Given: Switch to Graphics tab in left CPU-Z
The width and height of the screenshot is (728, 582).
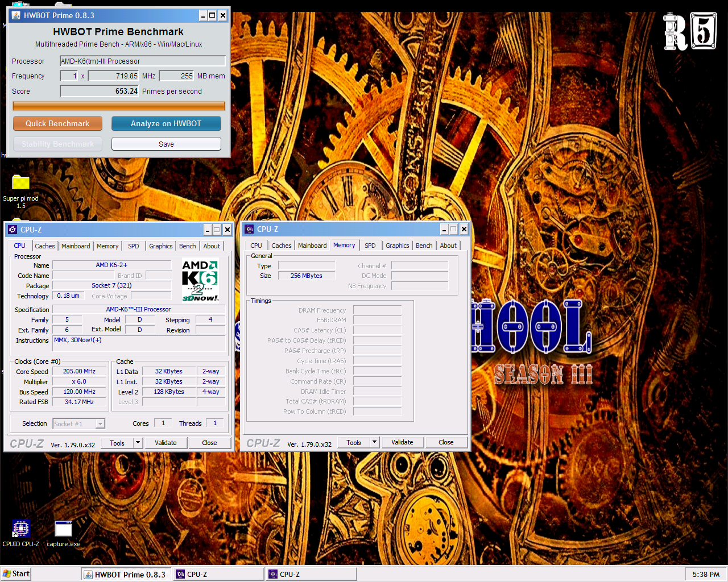Looking at the screenshot, I should tap(161, 246).
